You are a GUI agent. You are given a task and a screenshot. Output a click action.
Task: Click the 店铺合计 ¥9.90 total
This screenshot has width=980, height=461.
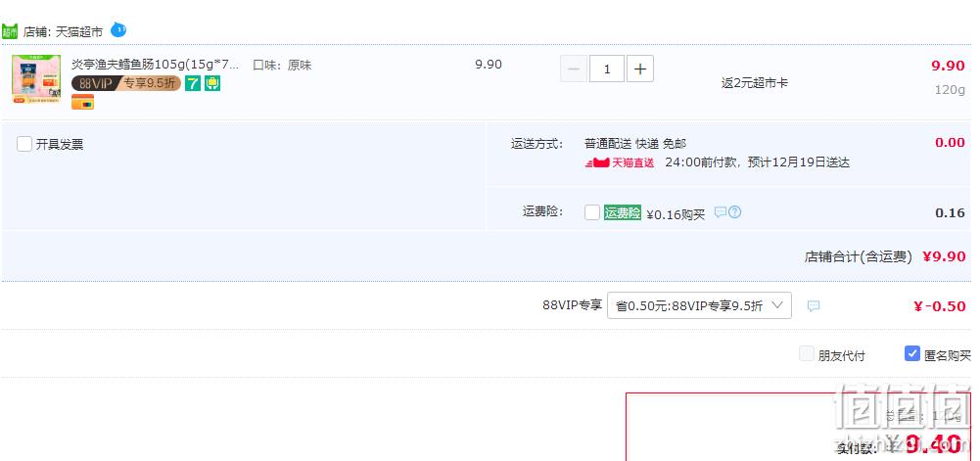885,256
